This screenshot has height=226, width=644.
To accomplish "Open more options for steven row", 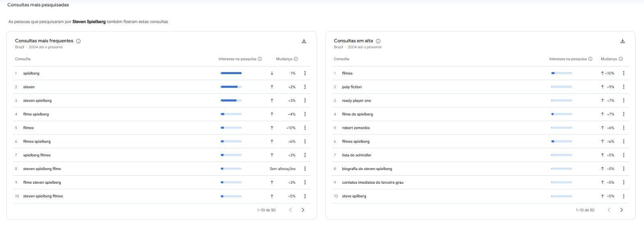I will pos(305,87).
